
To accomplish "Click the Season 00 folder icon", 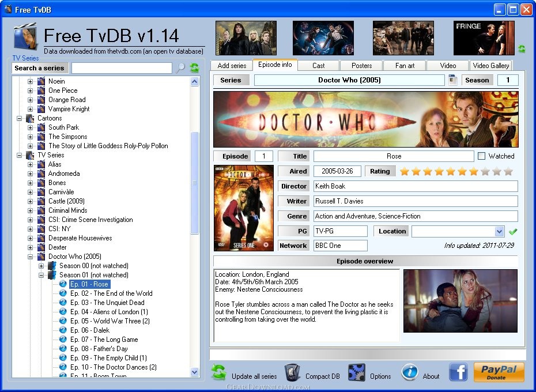I will [x=52, y=265].
